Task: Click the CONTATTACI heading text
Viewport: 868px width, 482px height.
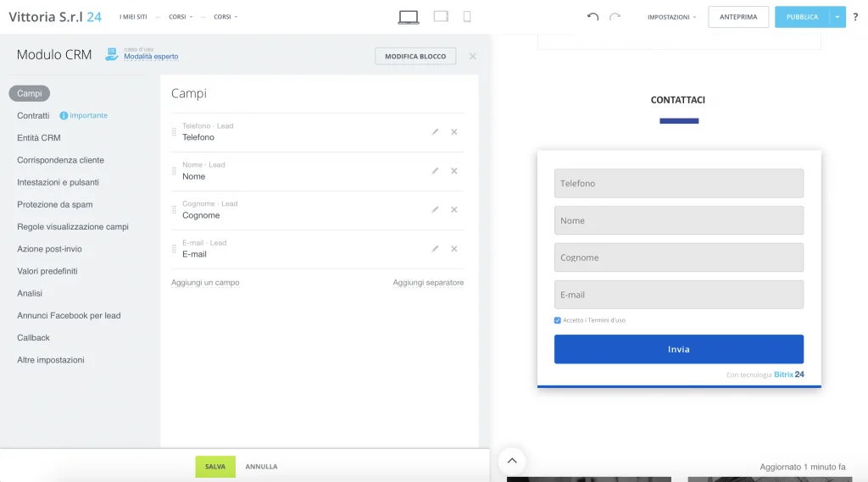Action: 677,100
